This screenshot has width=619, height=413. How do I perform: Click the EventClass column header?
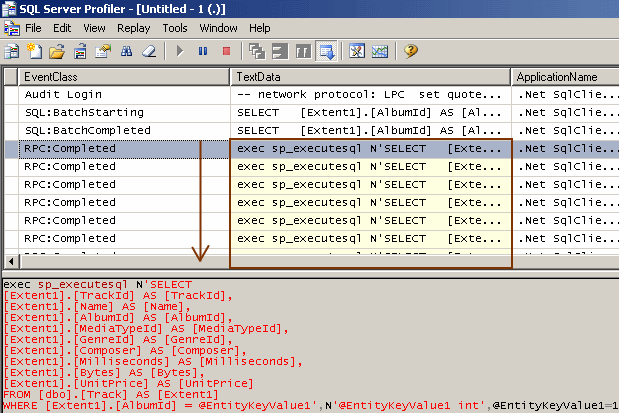[124, 77]
